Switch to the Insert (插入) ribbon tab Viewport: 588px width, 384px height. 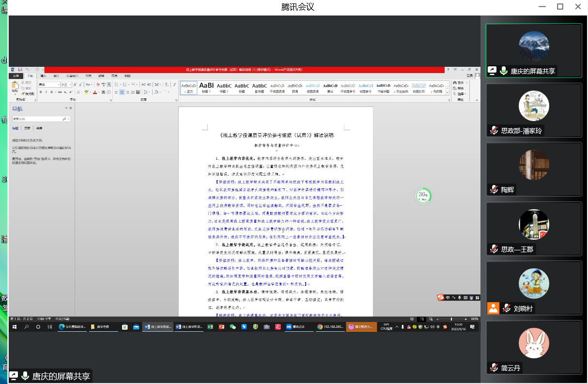tap(43, 76)
